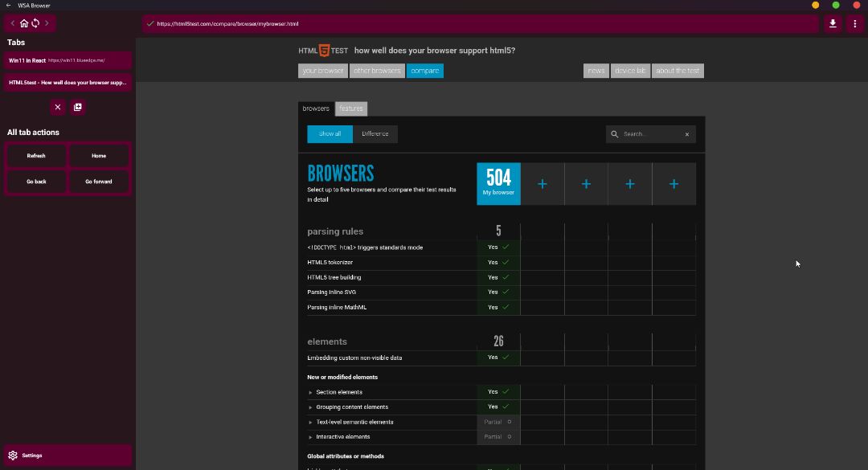The image size is (868, 470).
Task: Click the green window control dot
Action: tap(836, 5)
